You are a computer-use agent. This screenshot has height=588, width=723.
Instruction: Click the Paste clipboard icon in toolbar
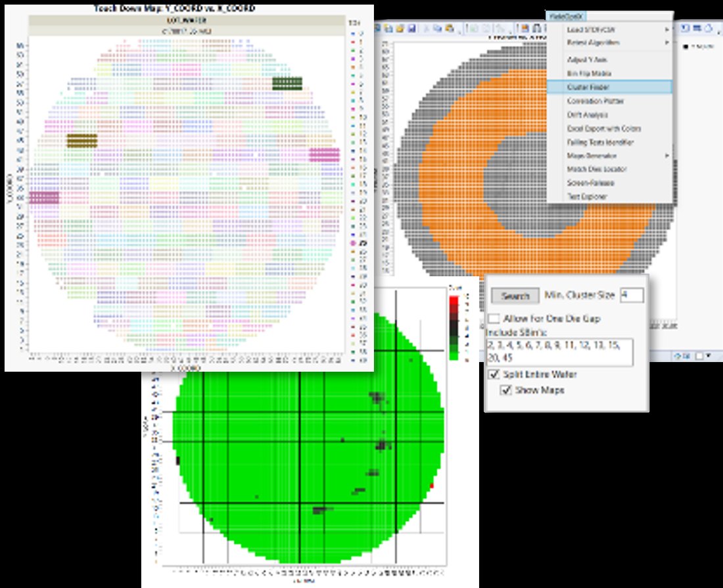[x=449, y=28]
